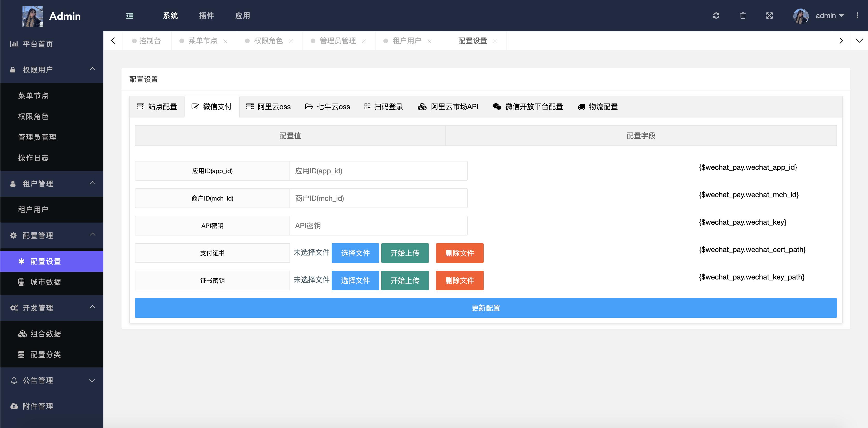
Task: Click the icon beside 城市数据
Action: tap(21, 282)
